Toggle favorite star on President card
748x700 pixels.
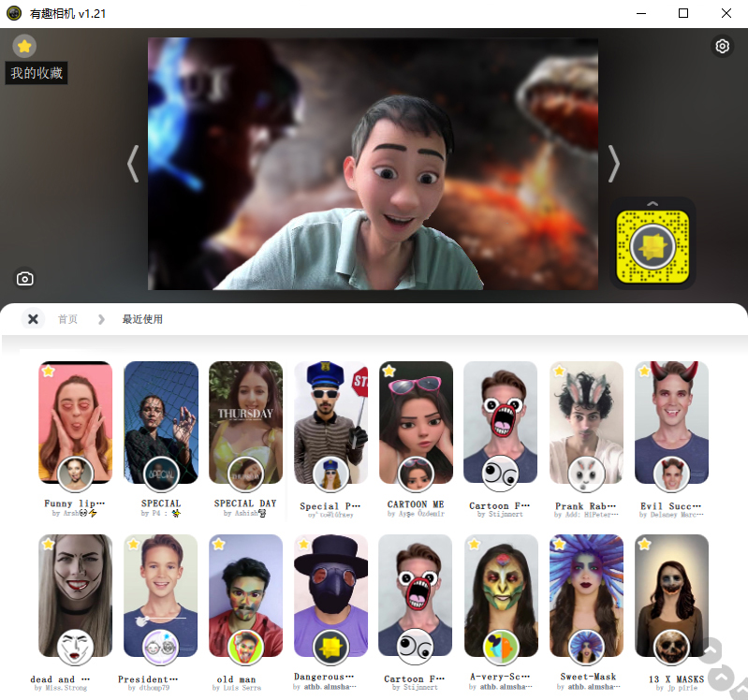coord(133,544)
